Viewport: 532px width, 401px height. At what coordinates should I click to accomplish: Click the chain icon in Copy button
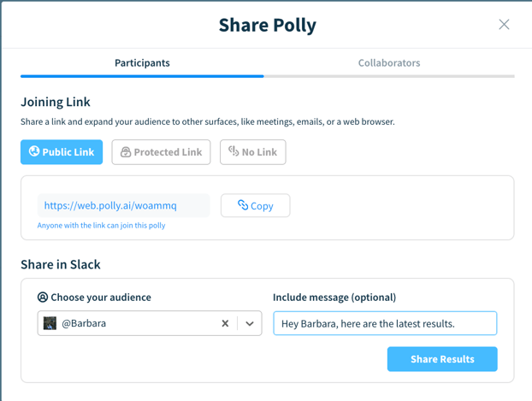click(243, 205)
